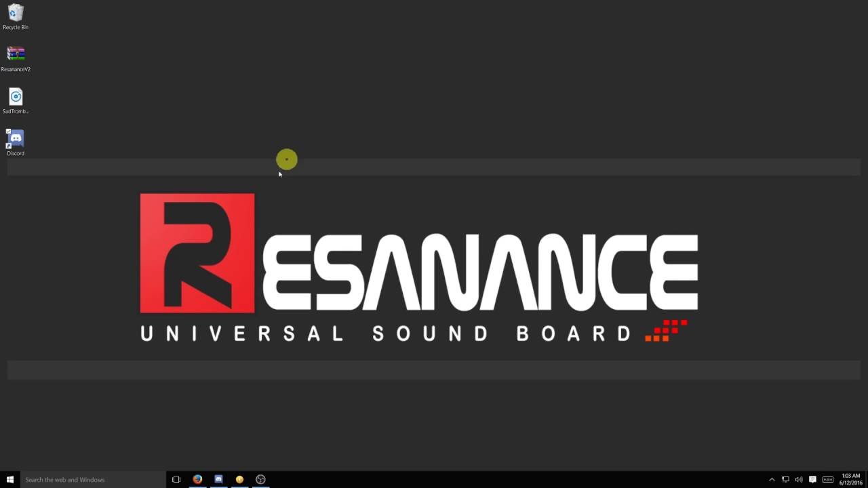Switch to OBS Studio in the taskbar
The height and width of the screenshot is (488, 868).
[x=260, y=479]
